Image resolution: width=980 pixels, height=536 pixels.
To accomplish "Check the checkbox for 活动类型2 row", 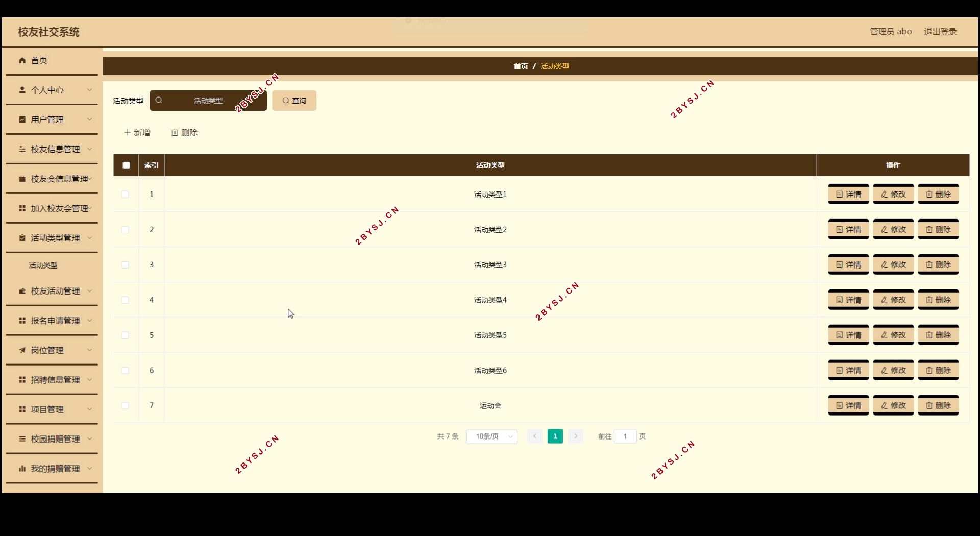I will click(x=125, y=230).
